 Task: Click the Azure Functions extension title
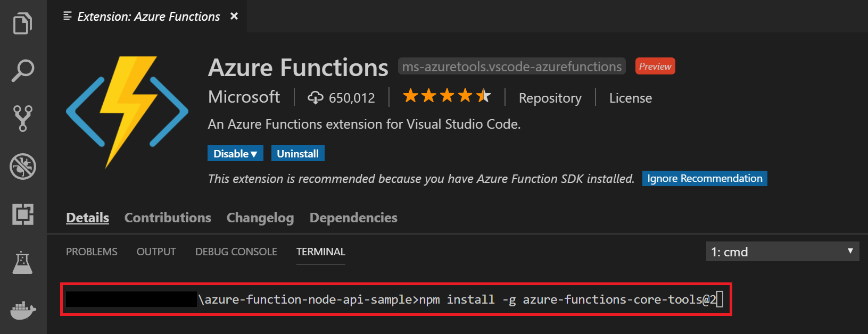pyautogui.click(x=298, y=68)
